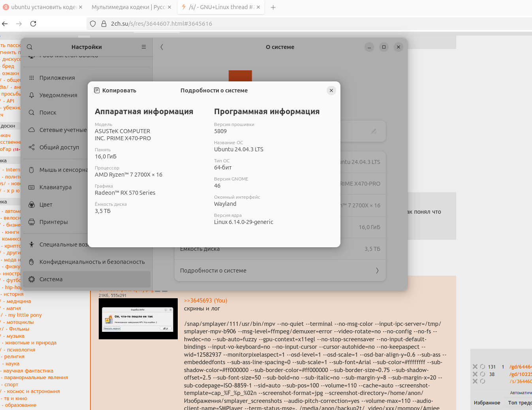Image resolution: width=532 pixels, height=410 pixels.
Task: Open the 'космос и астрономия' board link
Action: coord(33,391)
